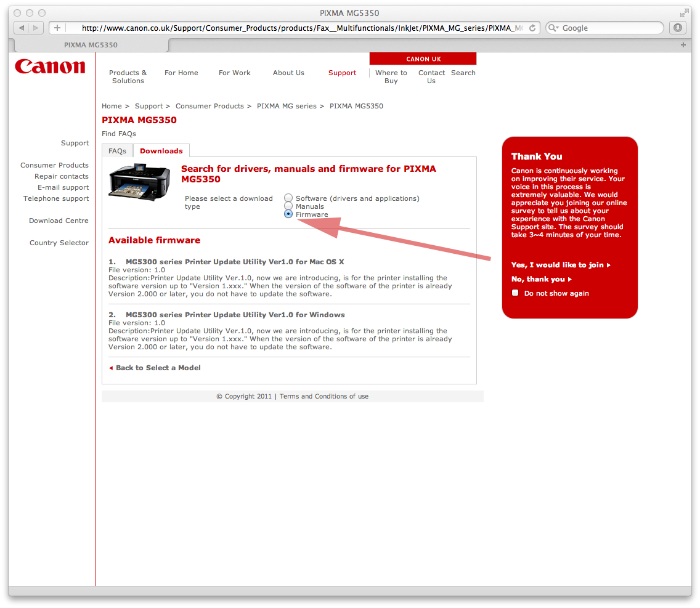700x608 pixels.
Task: Open the Support menu item
Action: [x=343, y=73]
